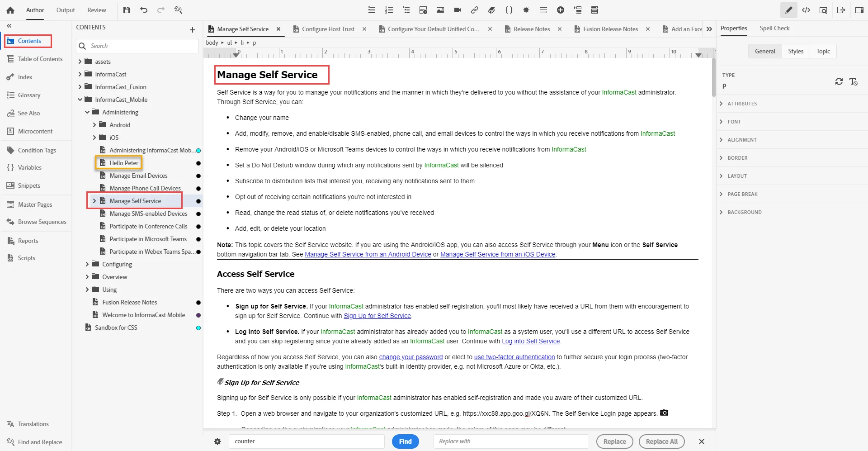This screenshot has width=868, height=451.
Task: Expand the Overview folder
Action: [x=87, y=277]
